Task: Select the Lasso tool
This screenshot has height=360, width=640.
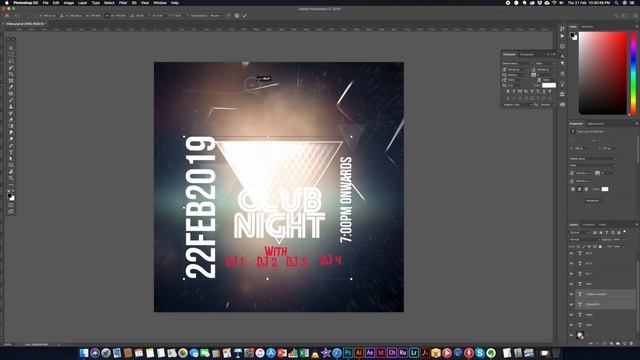Action: click(11, 61)
